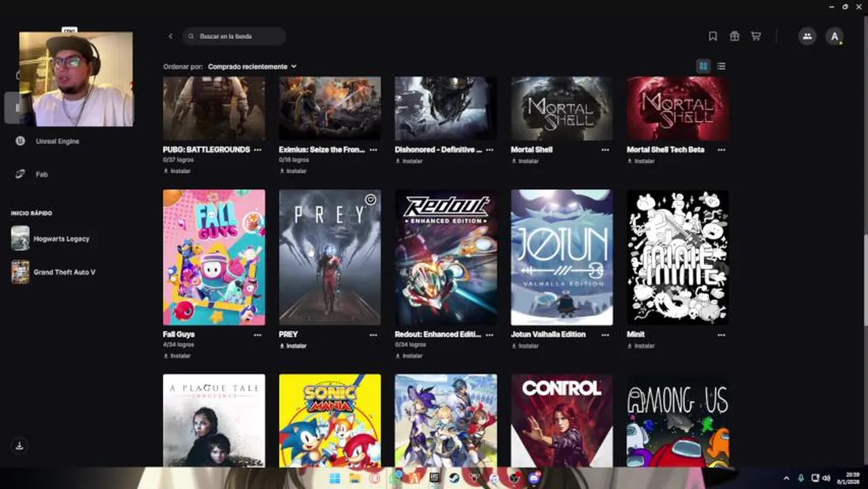Open the gift redeem icon
This screenshot has height=489, width=868.
coord(734,36)
